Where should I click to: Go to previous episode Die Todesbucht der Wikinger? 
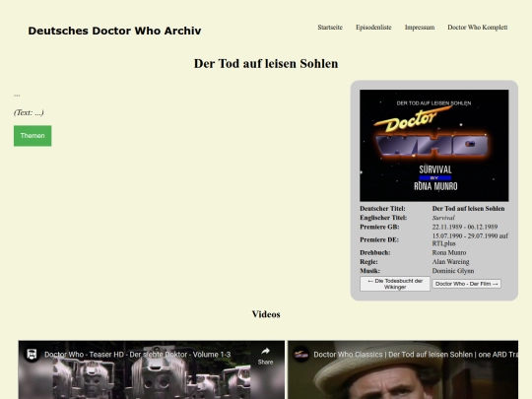pos(395,284)
